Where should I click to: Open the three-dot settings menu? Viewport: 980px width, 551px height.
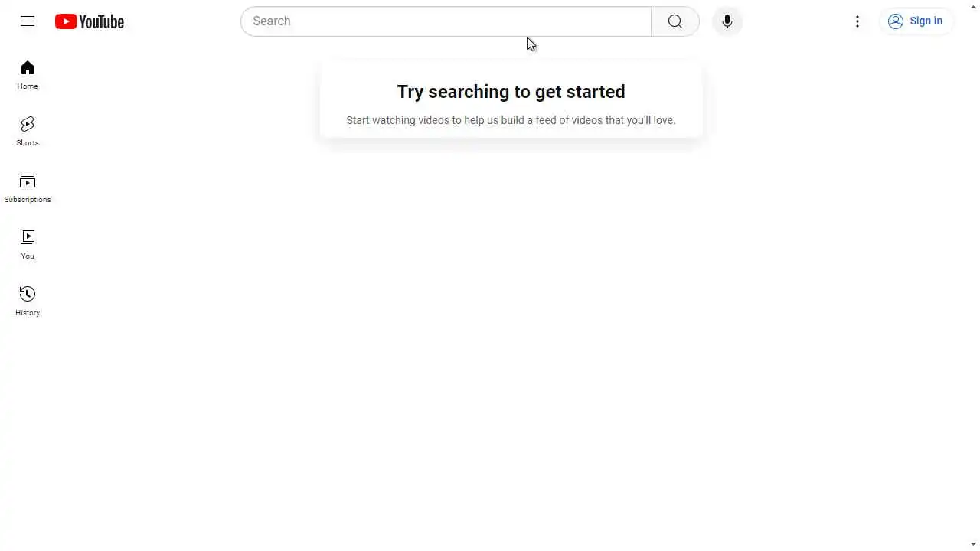pyautogui.click(x=857, y=21)
